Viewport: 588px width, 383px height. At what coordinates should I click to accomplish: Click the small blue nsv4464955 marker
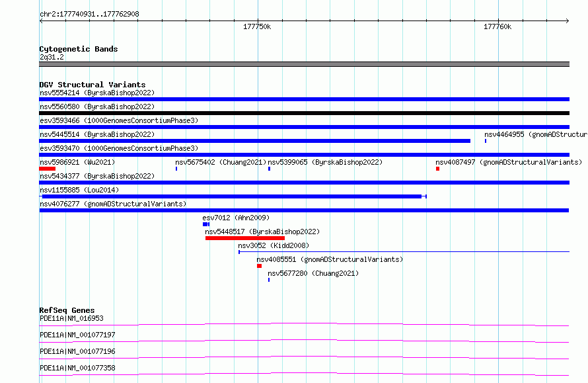coord(486,141)
